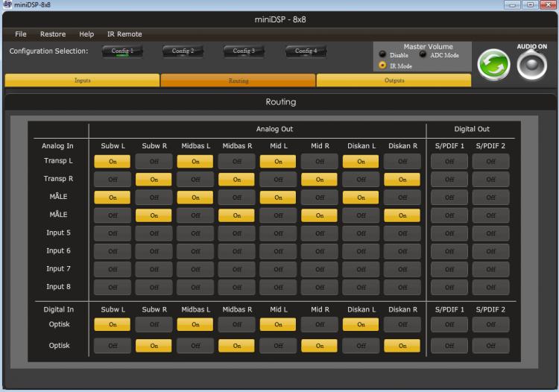This screenshot has width=559, height=392.
Task: Enable Input 7 to Mid R routing
Action: coord(319,270)
